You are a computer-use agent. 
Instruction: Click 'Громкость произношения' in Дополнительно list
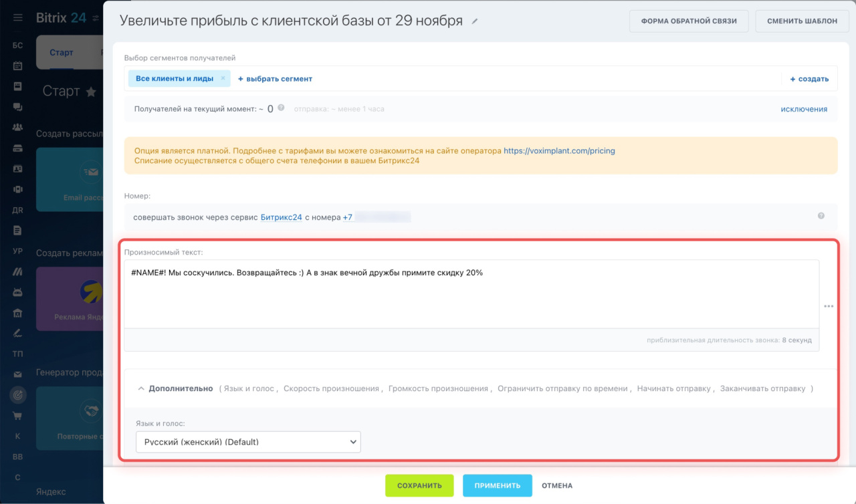[438, 388]
